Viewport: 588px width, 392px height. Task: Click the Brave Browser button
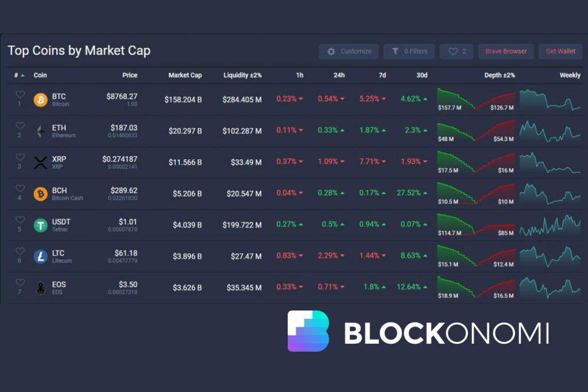(506, 52)
